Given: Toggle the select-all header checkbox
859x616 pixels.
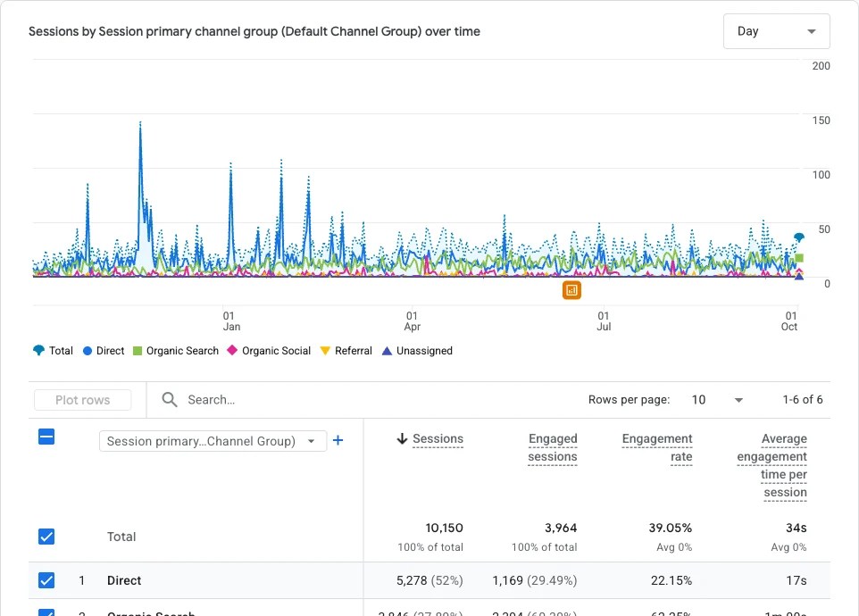Looking at the screenshot, I should 46,437.
